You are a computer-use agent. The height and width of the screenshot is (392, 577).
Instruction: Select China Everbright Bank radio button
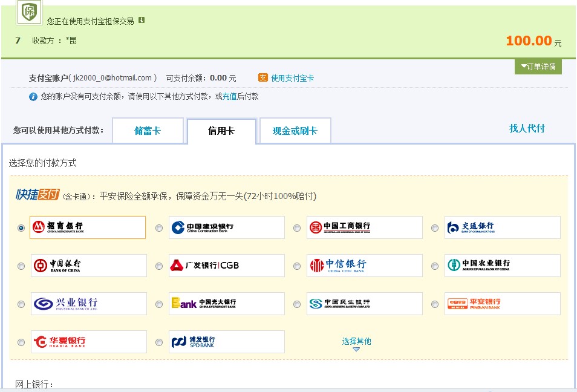point(159,304)
